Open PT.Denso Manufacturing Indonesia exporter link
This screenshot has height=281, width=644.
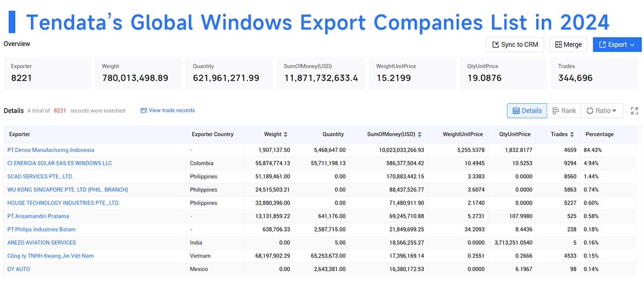[51, 150]
